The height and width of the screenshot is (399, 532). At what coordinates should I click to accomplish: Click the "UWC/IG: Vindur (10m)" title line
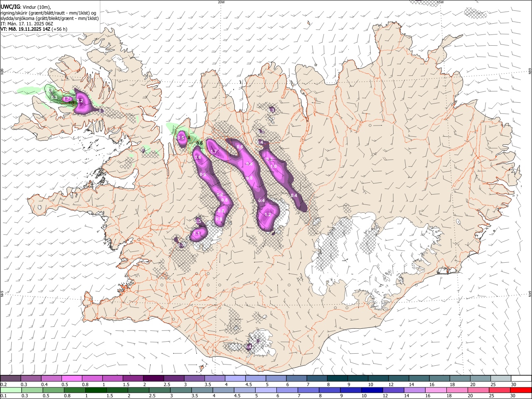26,7
